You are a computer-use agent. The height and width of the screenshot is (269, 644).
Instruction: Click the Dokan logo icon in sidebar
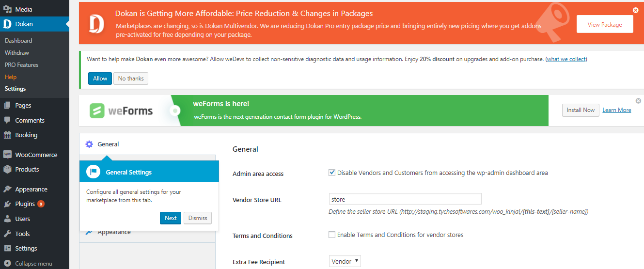(x=7, y=24)
